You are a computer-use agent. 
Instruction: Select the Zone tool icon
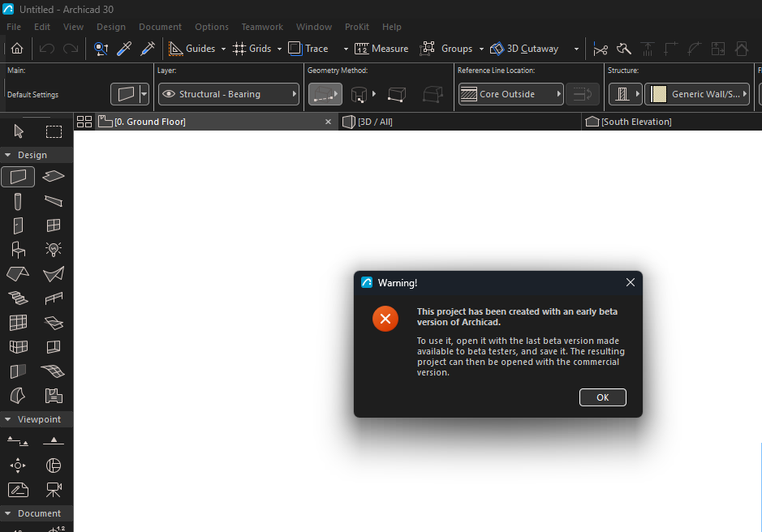point(54,396)
